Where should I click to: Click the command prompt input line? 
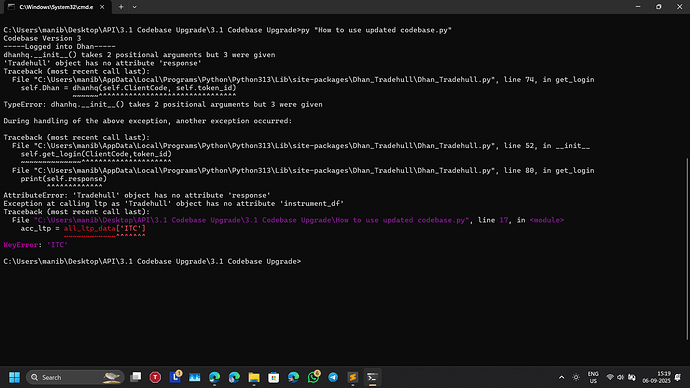152,261
